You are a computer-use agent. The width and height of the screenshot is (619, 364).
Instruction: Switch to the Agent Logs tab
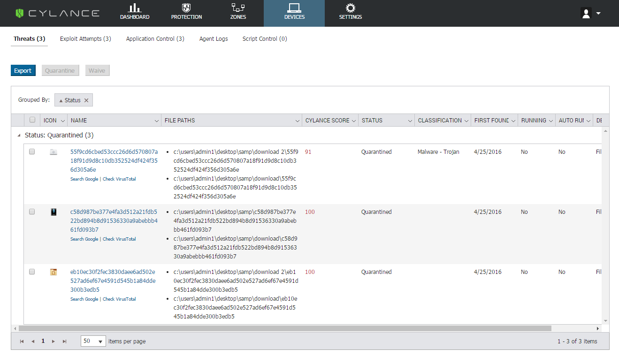point(214,39)
